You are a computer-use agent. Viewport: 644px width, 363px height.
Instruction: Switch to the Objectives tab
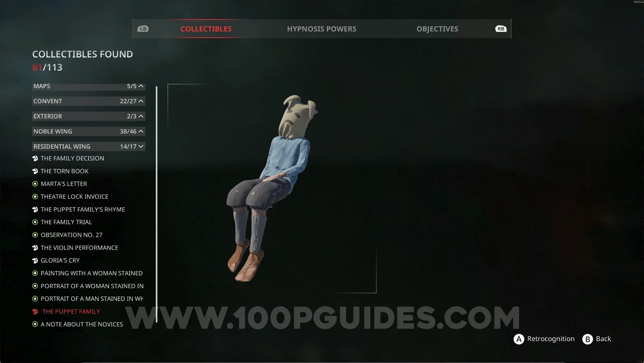(437, 29)
